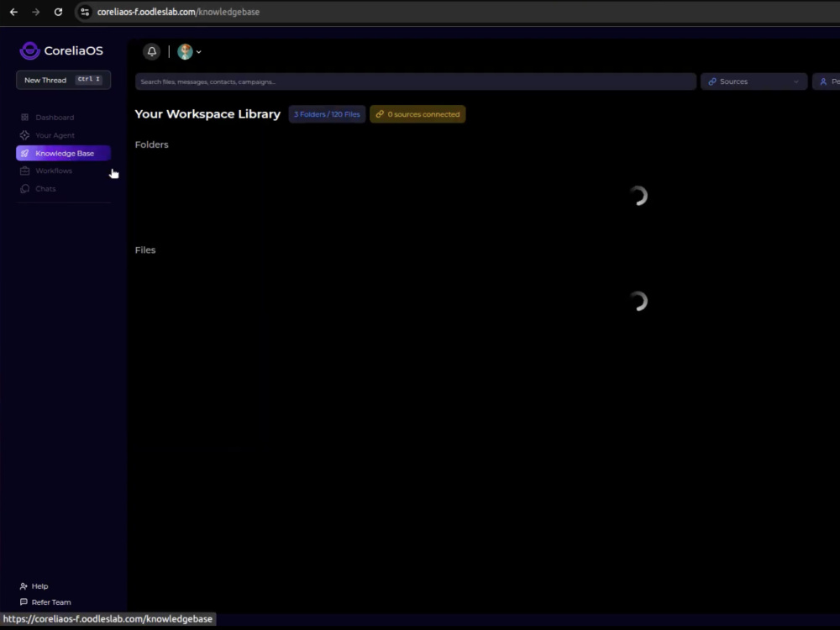Click the CoreliaOS logo icon
The width and height of the screenshot is (840, 630).
pyautogui.click(x=30, y=51)
